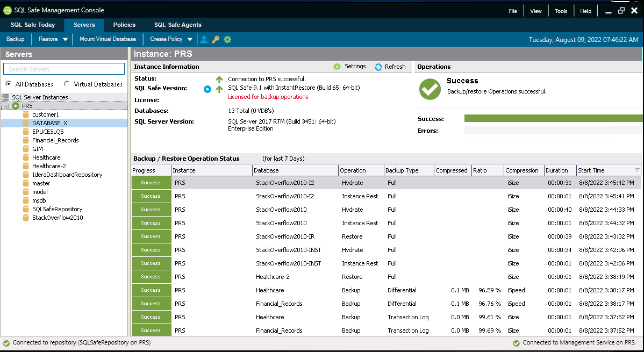The width and height of the screenshot is (644, 352).
Task: Open the Help menu
Action: click(585, 11)
